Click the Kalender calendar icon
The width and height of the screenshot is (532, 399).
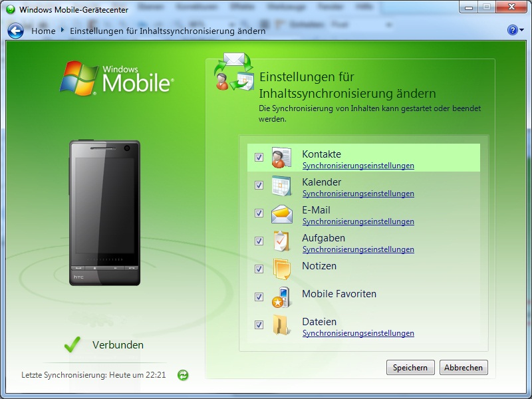tap(281, 186)
